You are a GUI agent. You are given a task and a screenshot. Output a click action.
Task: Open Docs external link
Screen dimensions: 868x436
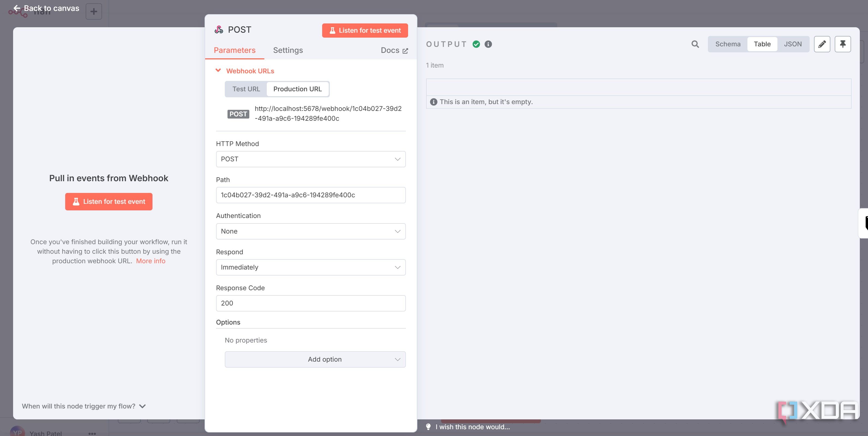(394, 50)
